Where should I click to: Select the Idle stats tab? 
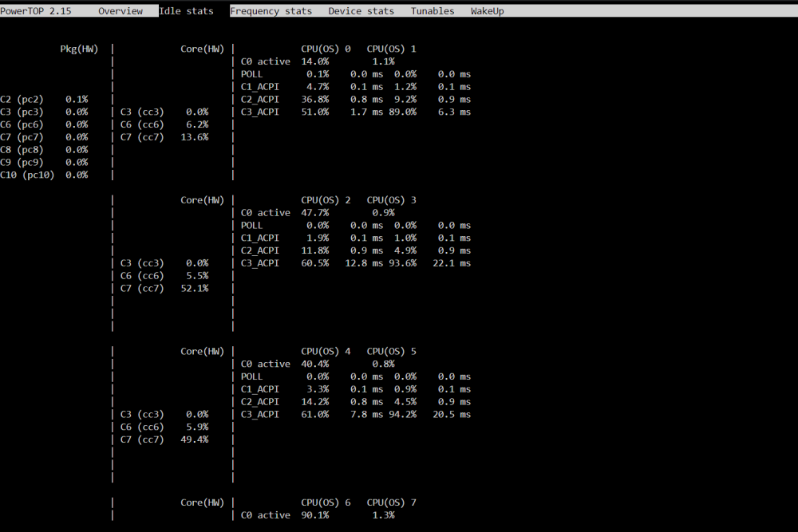(186, 11)
